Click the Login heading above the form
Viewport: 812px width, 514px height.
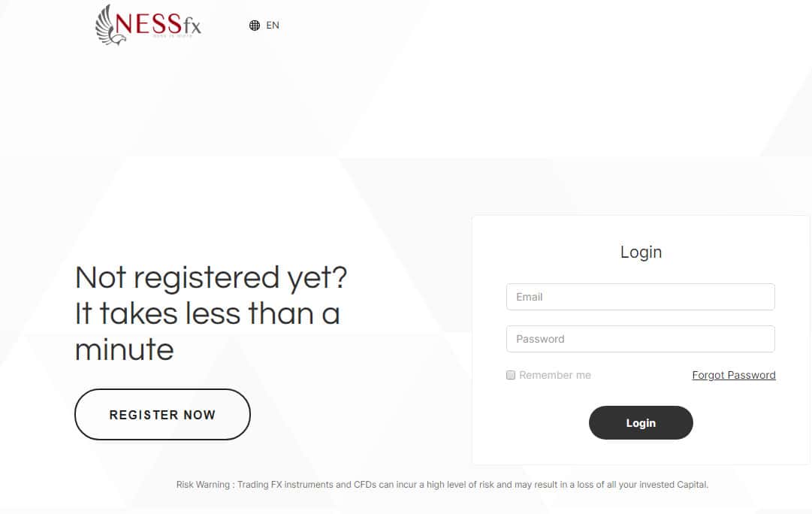click(x=641, y=252)
